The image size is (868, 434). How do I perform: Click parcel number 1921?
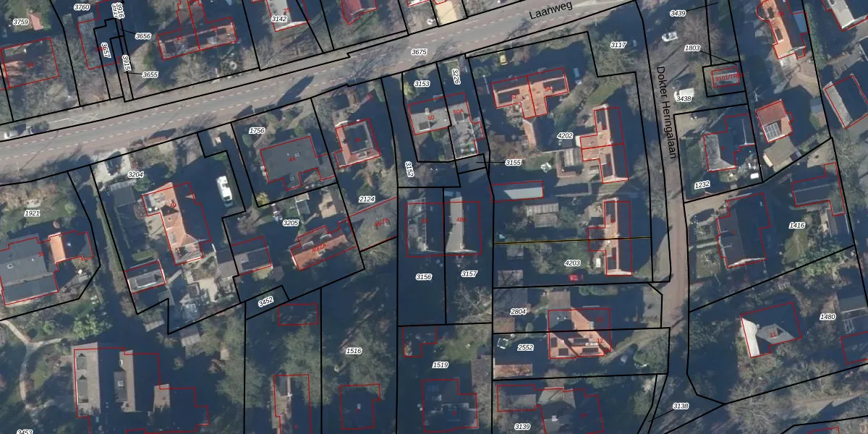[33, 213]
